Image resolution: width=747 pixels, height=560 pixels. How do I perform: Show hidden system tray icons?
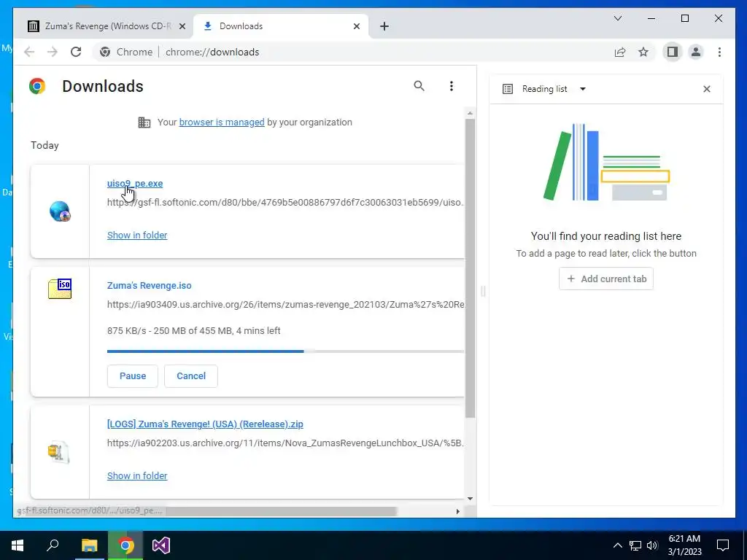pos(617,545)
